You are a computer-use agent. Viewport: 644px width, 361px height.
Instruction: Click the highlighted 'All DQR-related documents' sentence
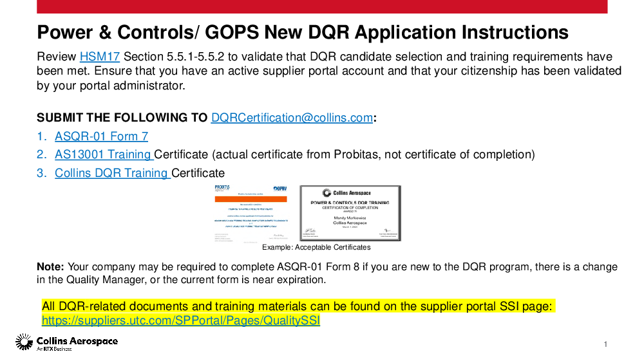click(297, 306)
